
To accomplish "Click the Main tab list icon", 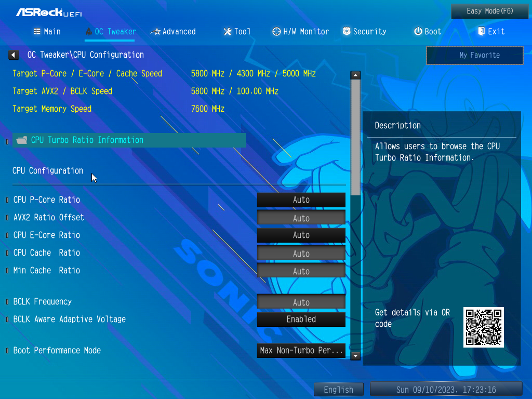I will pos(37,32).
